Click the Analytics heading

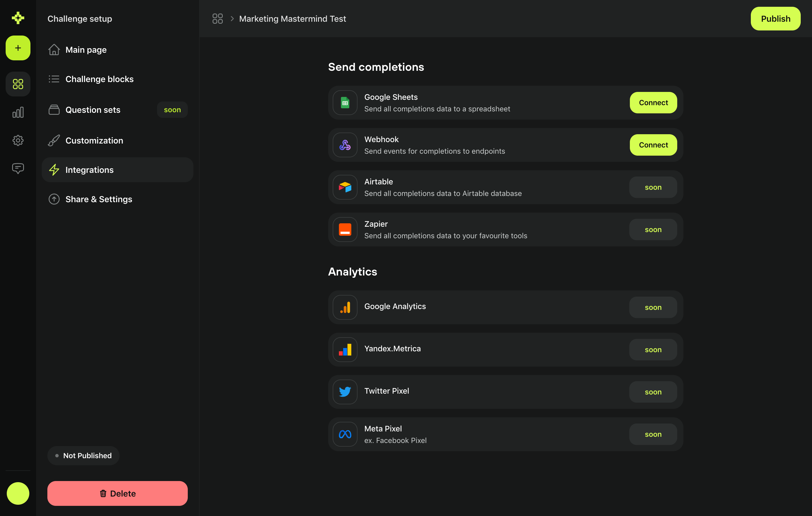pos(352,272)
